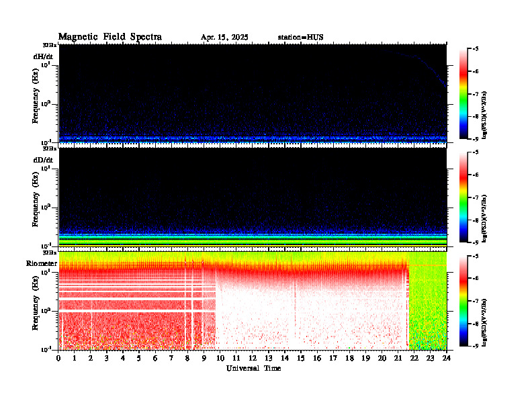Viewport: 532px width, 411px height.
Task: Click hour 22 on time axis
Action: point(414,358)
